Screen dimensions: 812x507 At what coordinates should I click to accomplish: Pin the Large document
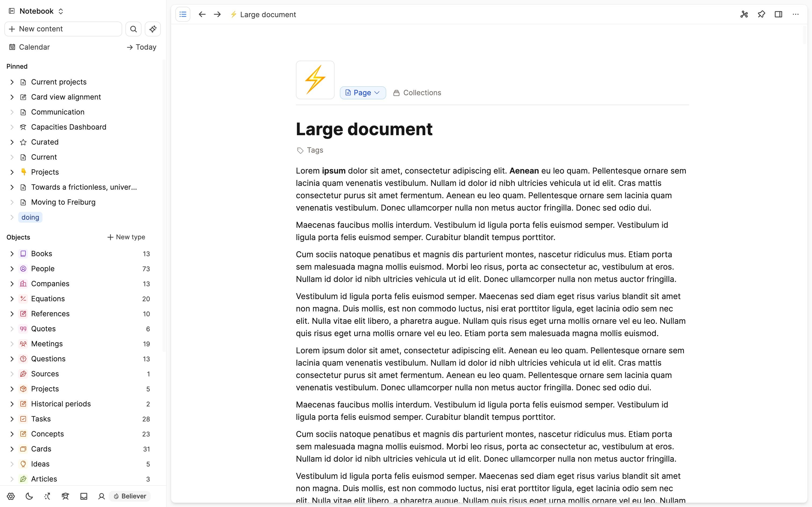pyautogui.click(x=761, y=14)
